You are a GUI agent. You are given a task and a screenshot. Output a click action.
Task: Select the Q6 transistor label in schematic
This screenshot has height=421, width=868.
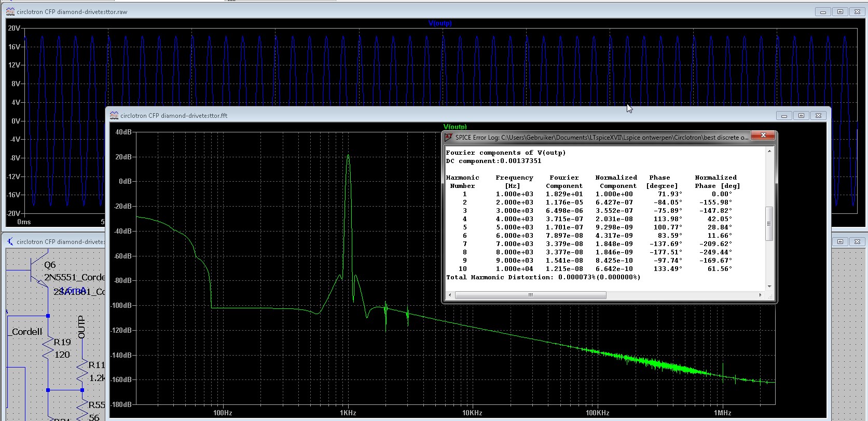[x=50, y=265]
